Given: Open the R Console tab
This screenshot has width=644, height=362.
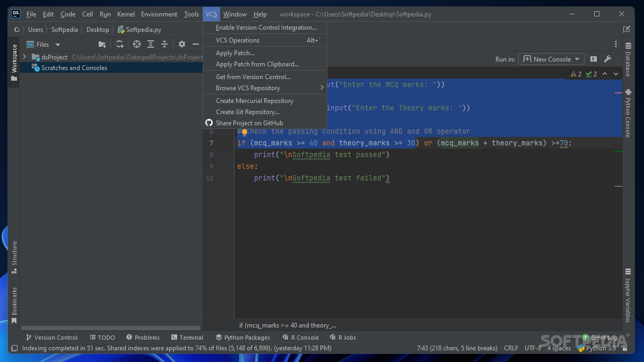Looking at the screenshot, I should pos(301,338).
